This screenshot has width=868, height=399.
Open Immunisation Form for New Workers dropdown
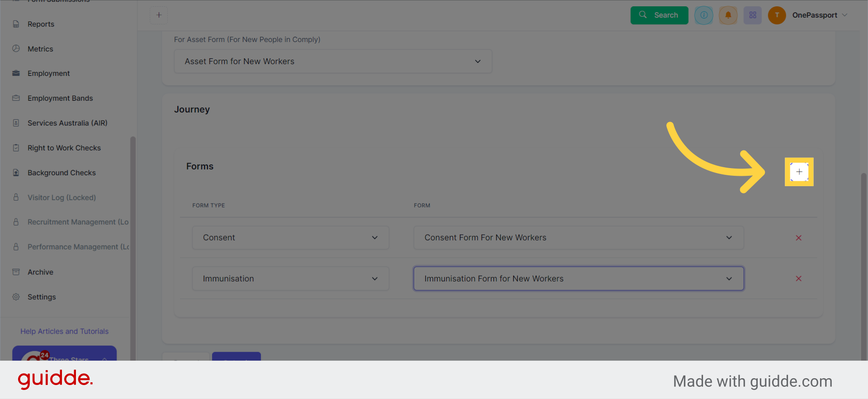click(x=578, y=278)
